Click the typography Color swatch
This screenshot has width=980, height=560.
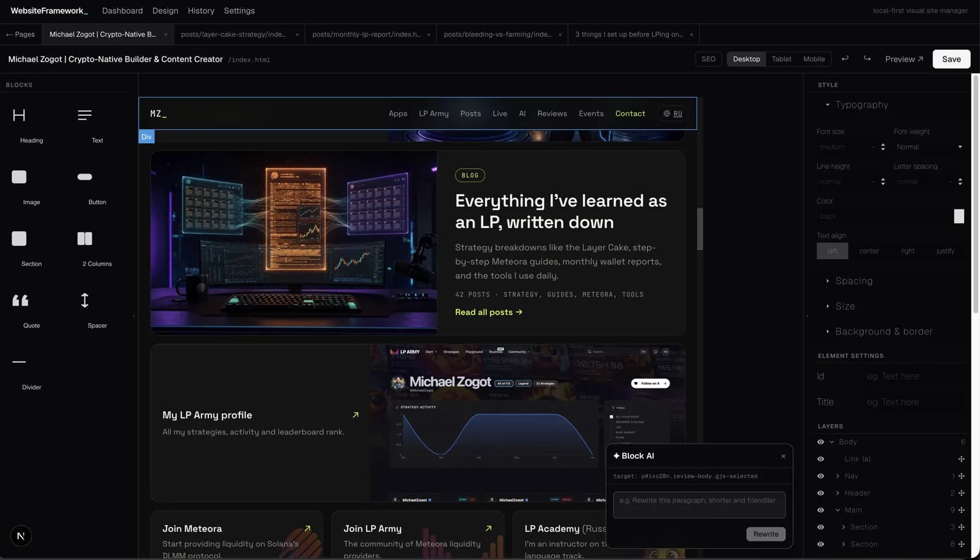pos(959,216)
